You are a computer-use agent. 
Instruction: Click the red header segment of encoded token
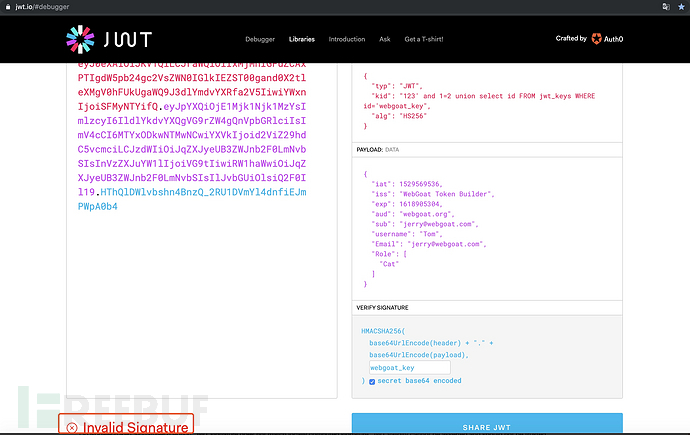click(192, 85)
